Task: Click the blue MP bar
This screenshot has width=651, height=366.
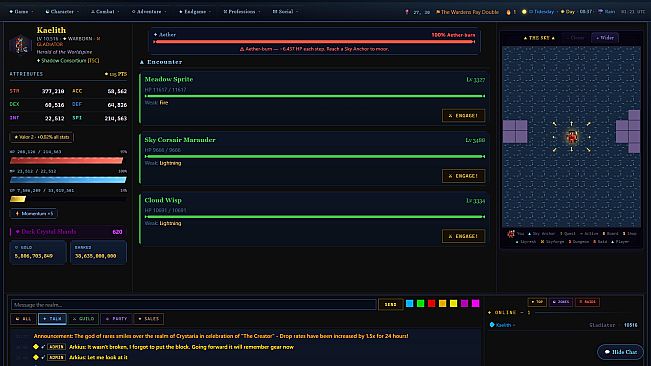Action: [x=68, y=180]
